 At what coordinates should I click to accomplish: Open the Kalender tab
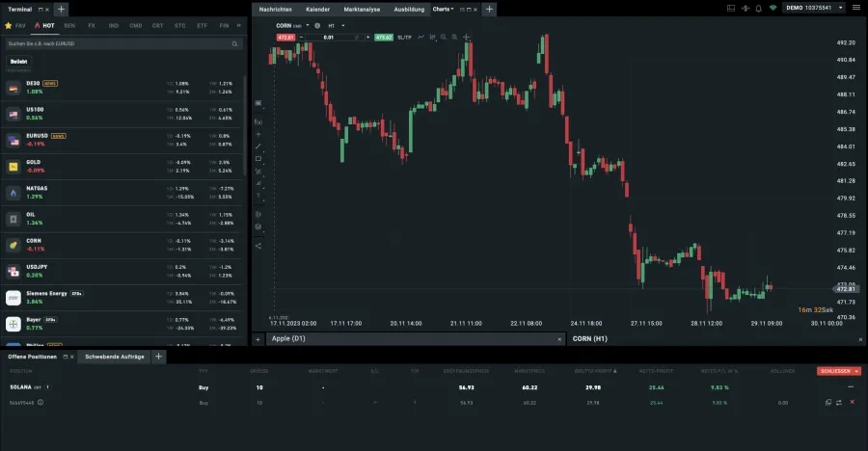point(317,10)
